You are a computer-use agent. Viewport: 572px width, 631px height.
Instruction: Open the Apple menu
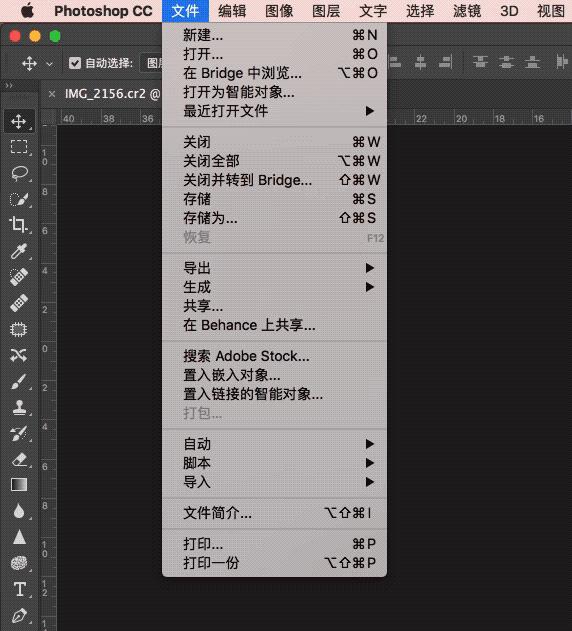27,11
